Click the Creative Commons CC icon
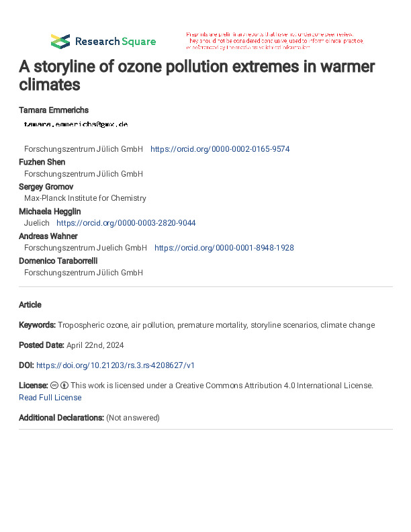Viewport: 411px width, 532px height. tap(54, 386)
